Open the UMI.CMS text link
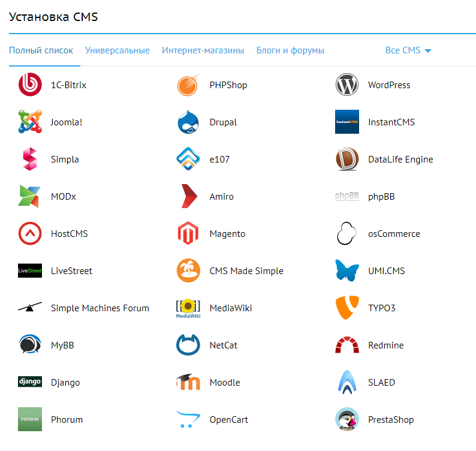 point(387,270)
